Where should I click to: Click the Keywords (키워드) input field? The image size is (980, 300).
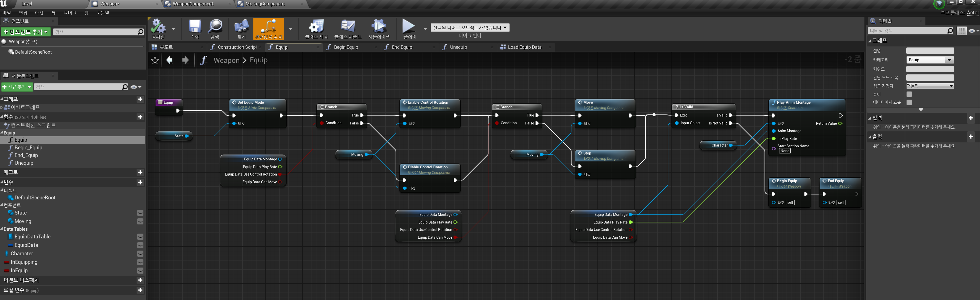click(x=930, y=69)
